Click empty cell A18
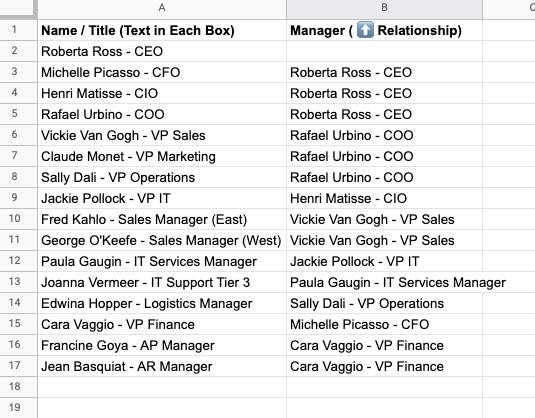Screen dimensions: 535x418 [x=162, y=387]
